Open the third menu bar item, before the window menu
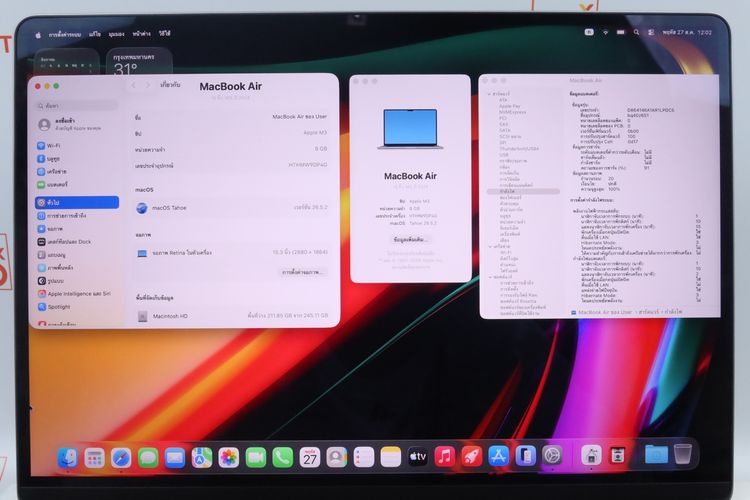Viewport: 750px width, 500px height. 116,34
